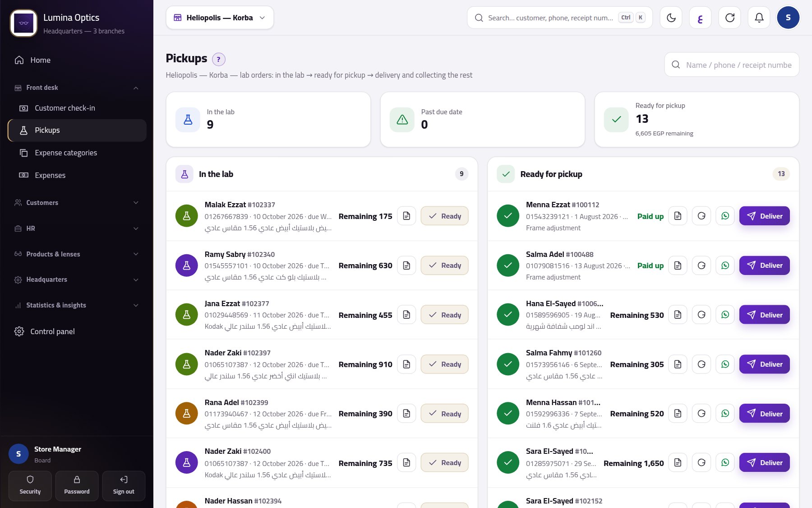
Task: Open Expenses page
Action: (x=77, y=176)
